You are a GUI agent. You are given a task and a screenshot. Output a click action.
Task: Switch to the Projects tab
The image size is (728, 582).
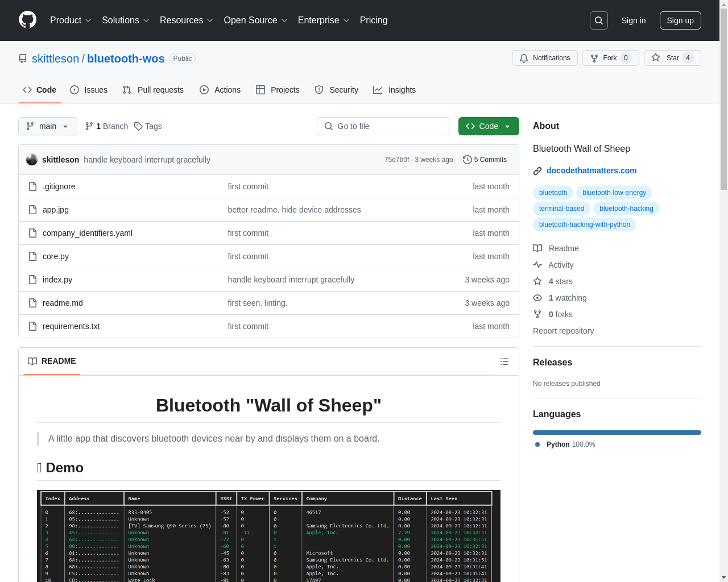pyautogui.click(x=278, y=90)
